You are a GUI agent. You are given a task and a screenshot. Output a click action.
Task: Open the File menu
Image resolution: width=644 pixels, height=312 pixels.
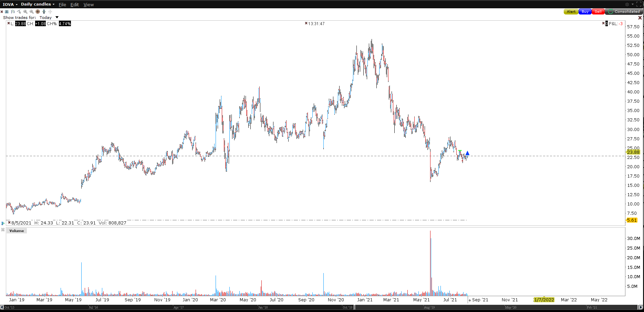[x=62, y=4]
